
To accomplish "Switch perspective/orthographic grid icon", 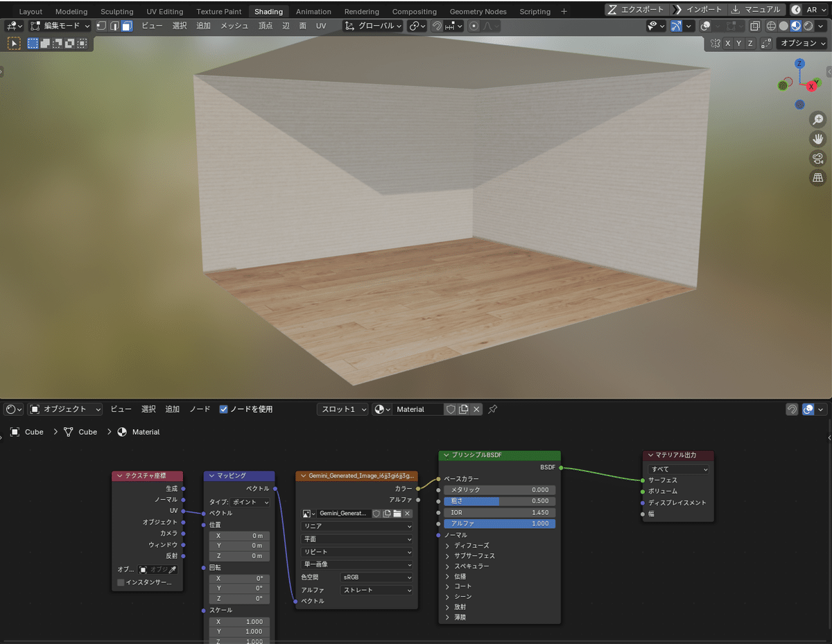I will click(x=817, y=178).
